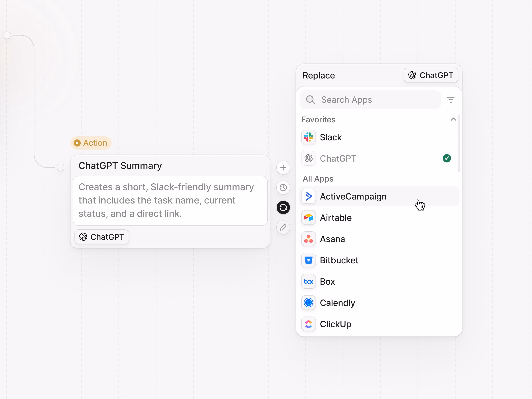Click the Asana three-dot logo icon
This screenshot has height=399, width=532.
pos(308,239)
